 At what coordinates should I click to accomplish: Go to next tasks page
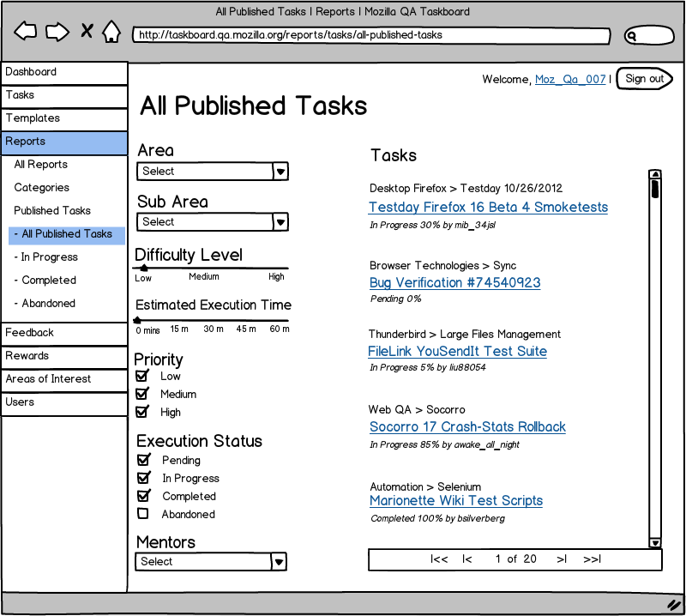pos(562,559)
